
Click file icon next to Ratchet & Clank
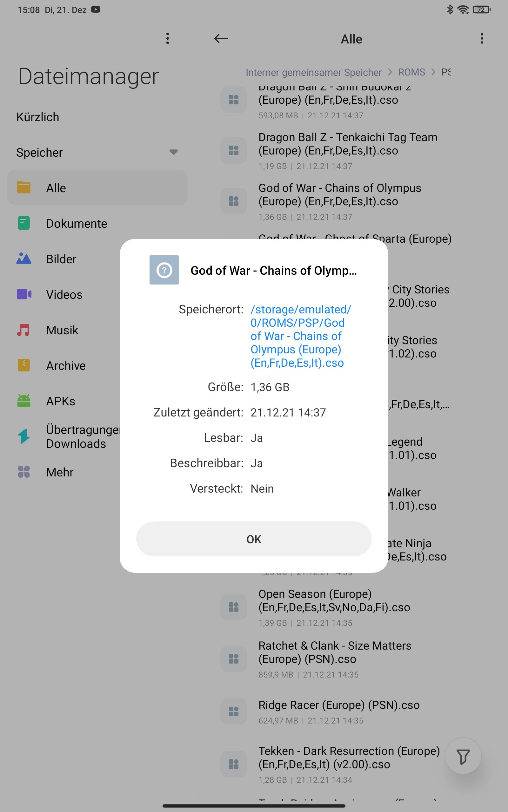233,659
